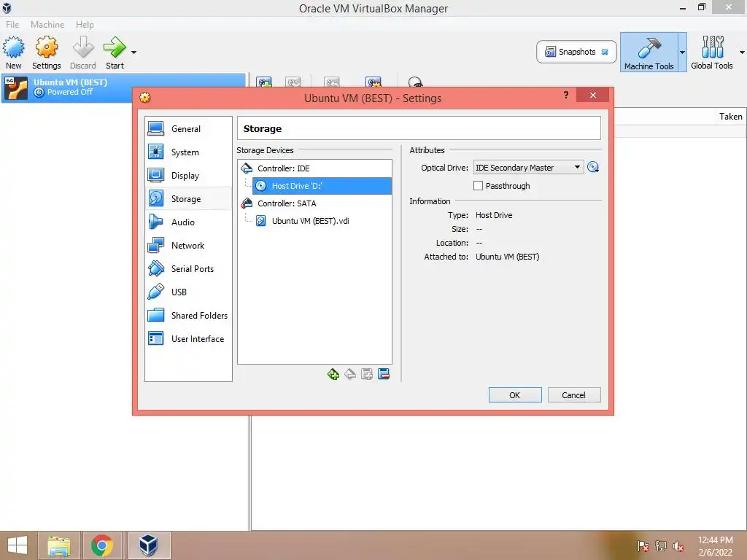This screenshot has height=560, width=747.
Task: Select Host Drive 'D:' entry
Action: click(322, 186)
